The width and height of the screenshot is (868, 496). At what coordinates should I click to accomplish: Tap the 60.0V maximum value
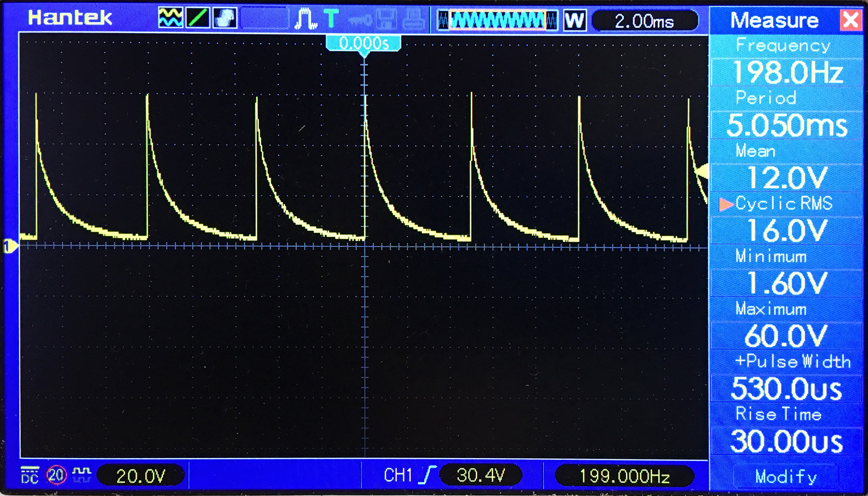[786, 335]
